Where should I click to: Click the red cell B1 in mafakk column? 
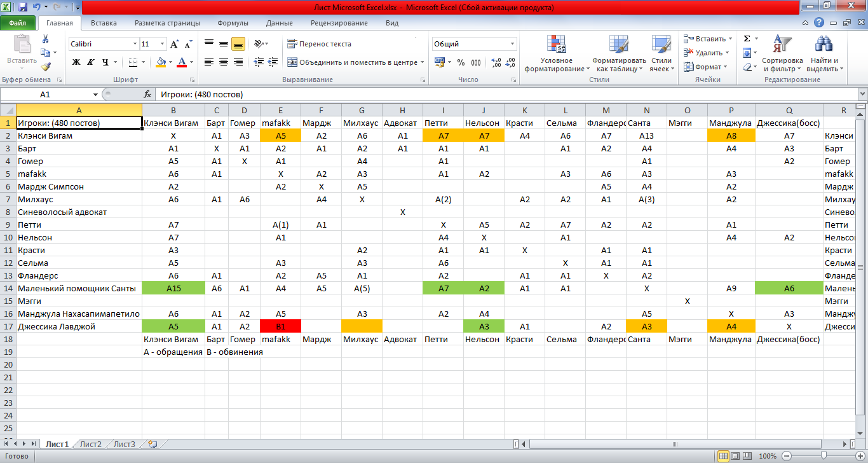(x=281, y=326)
